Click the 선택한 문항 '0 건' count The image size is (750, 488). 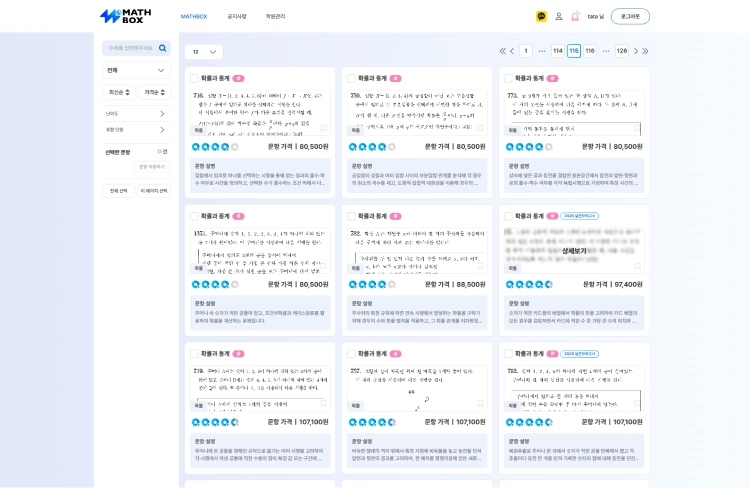(x=163, y=152)
